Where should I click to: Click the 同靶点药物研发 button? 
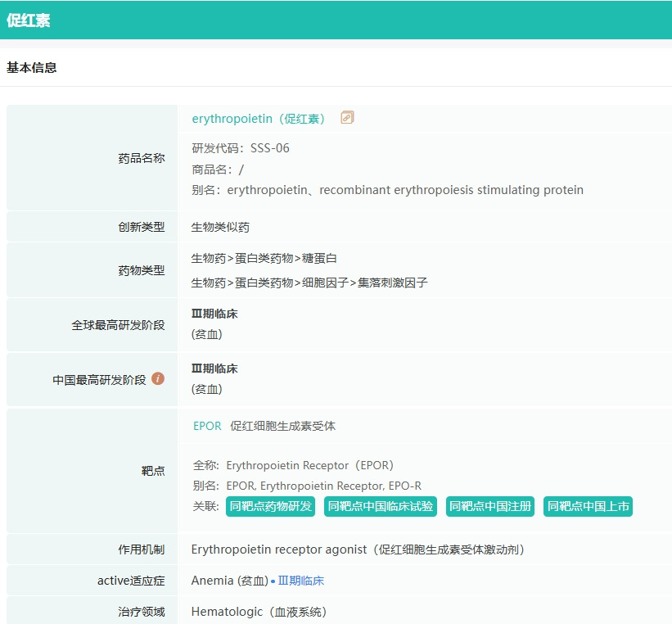coord(271,506)
